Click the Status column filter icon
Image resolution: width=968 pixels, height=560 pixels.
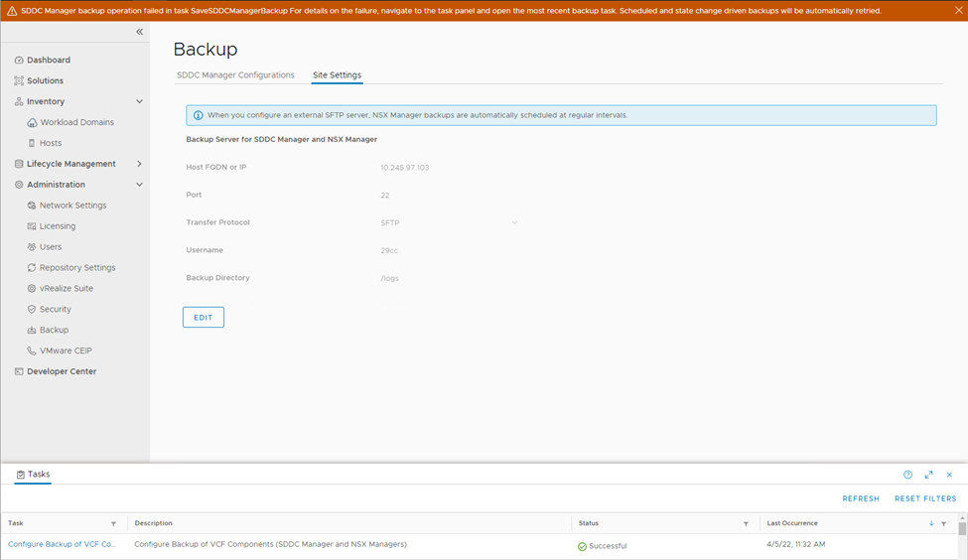click(x=746, y=523)
